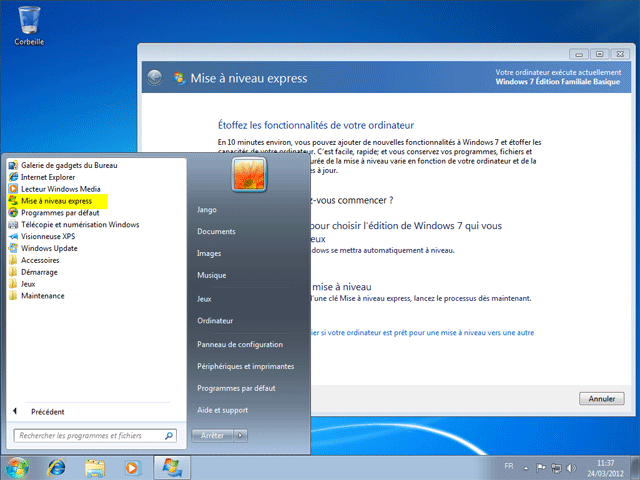Click the Internet Explorer taskbar icon
Screen dimensions: 640x480
58,466
